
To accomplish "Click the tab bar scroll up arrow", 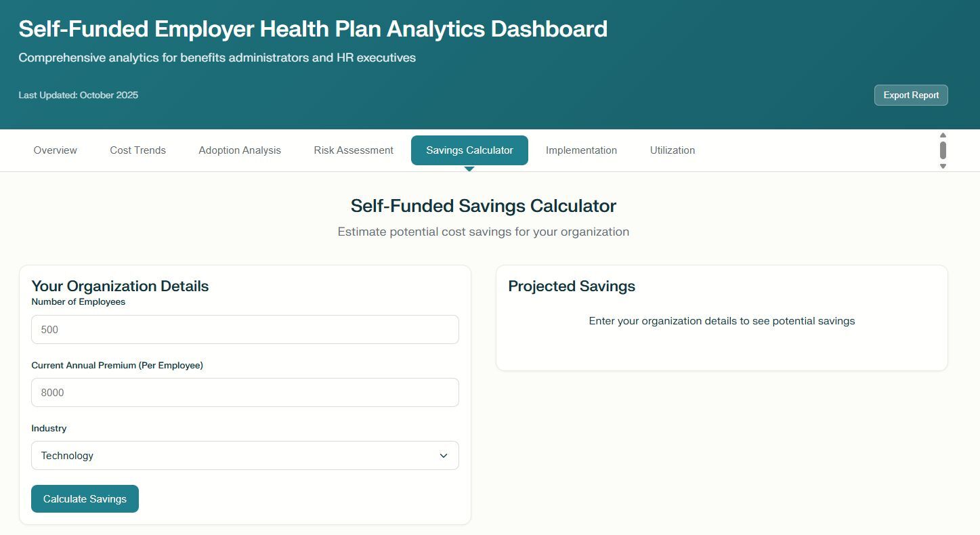I will [x=943, y=135].
